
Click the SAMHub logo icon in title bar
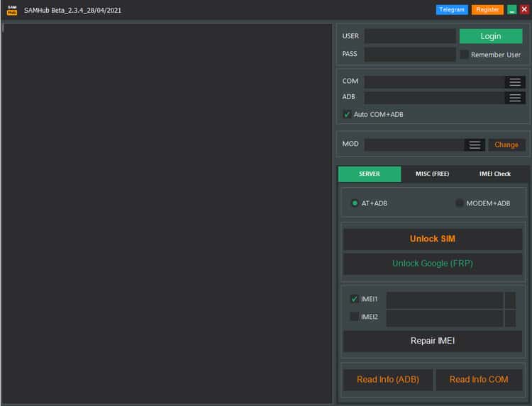12,10
